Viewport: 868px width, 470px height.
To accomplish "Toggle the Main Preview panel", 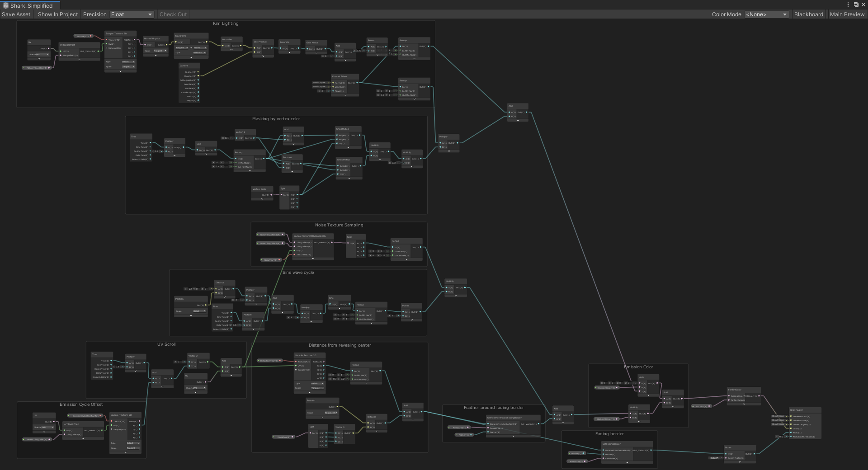I will click(847, 14).
